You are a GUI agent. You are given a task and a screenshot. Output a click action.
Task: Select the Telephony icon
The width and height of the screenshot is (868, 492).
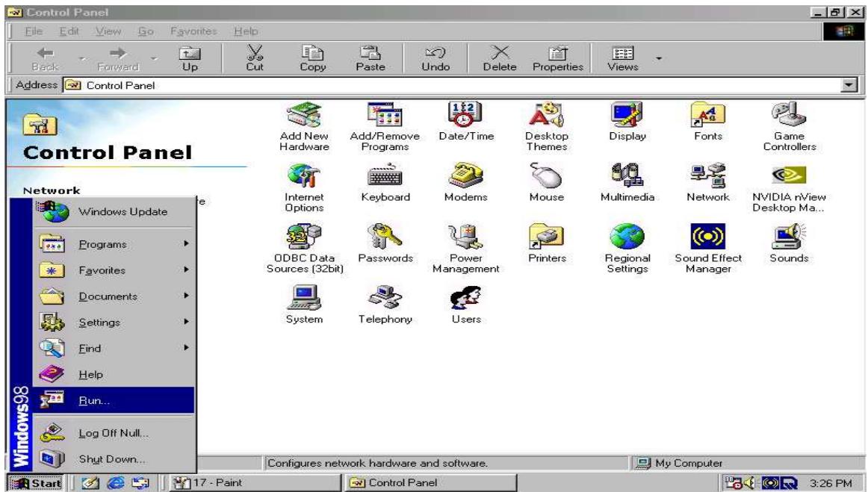tap(385, 305)
